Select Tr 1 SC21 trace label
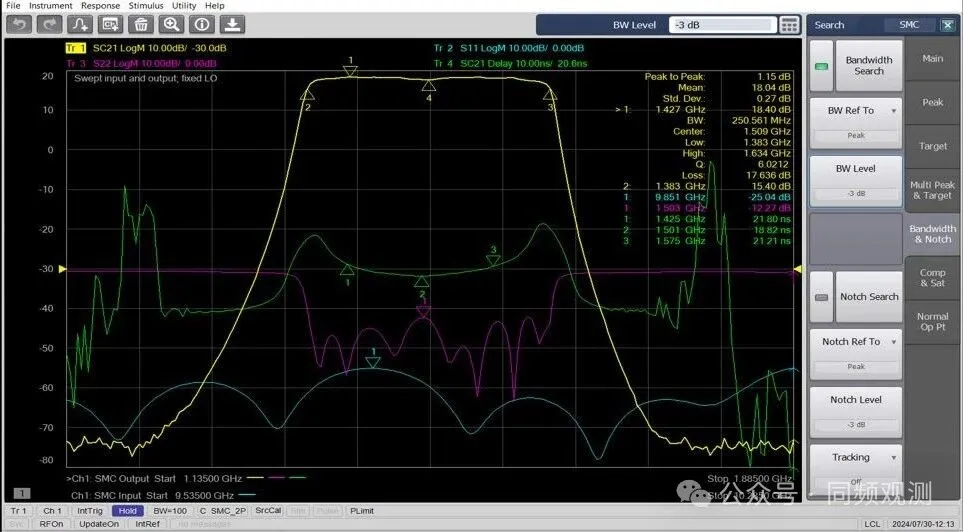This screenshot has height=532, width=963. [x=146, y=48]
